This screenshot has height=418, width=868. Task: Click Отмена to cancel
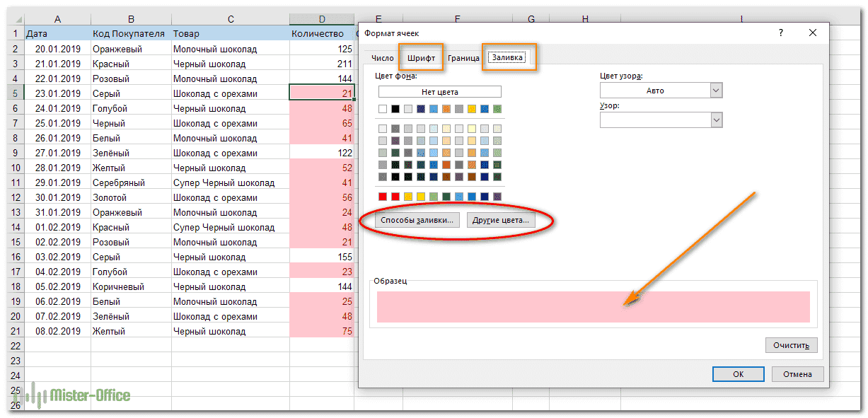coord(797,374)
